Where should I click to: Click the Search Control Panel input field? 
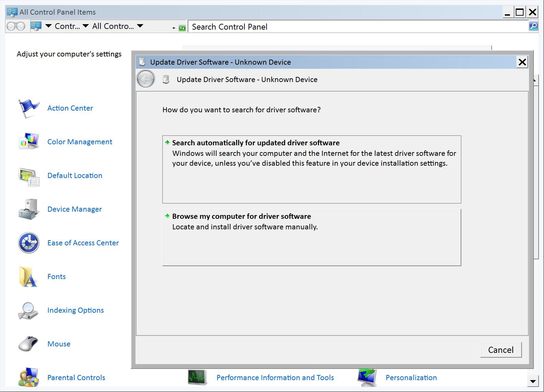point(357,27)
